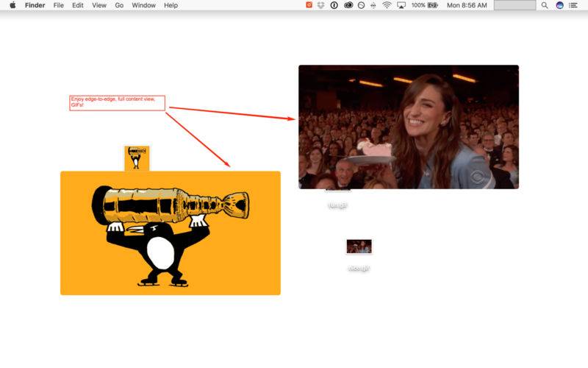588x368 pixels.
Task: Open Spotlight search magnifier
Action: tap(545, 5)
